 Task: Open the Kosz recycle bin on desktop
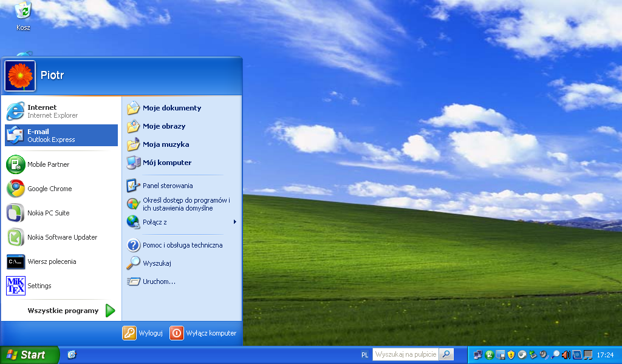point(23,16)
